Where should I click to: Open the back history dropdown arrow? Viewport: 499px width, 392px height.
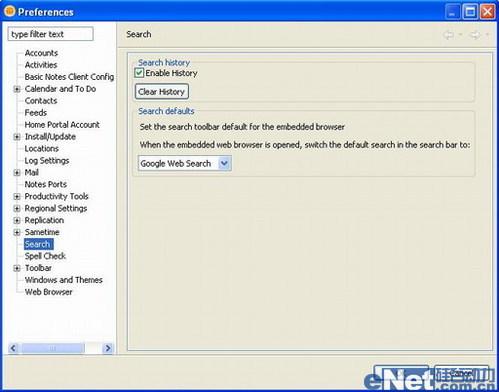[460, 34]
